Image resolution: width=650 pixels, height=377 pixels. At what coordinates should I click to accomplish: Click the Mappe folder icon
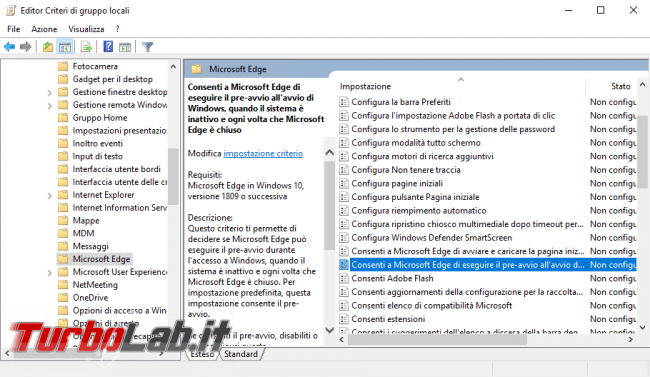click(x=63, y=221)
